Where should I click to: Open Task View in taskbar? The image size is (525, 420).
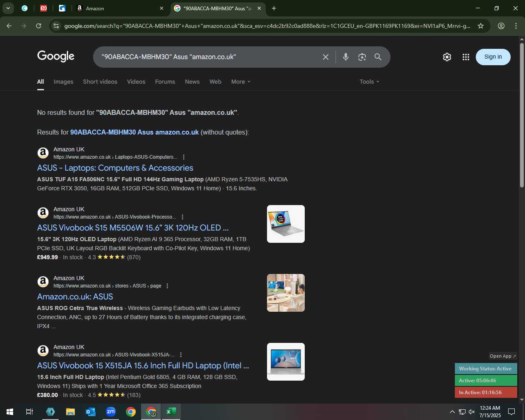(30, 412)
